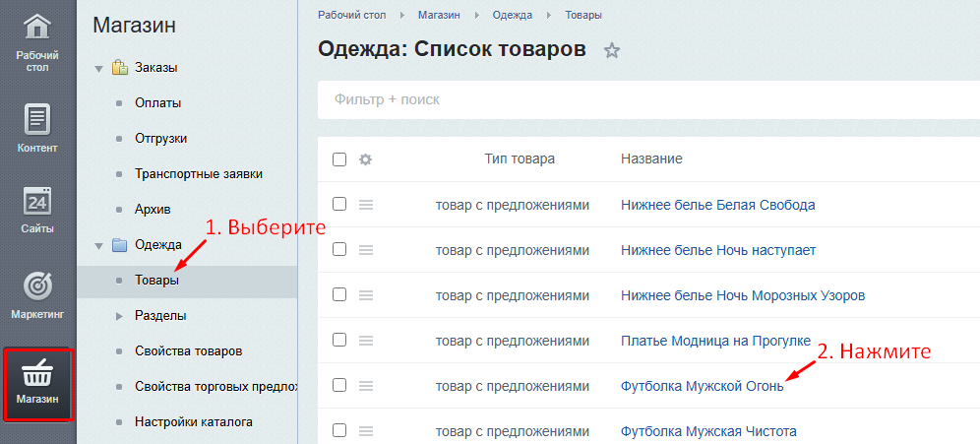Viewport: 980px width, 444px height.
Task: Open product Футболка Мужской Огонь
Action: coord(702,386)
